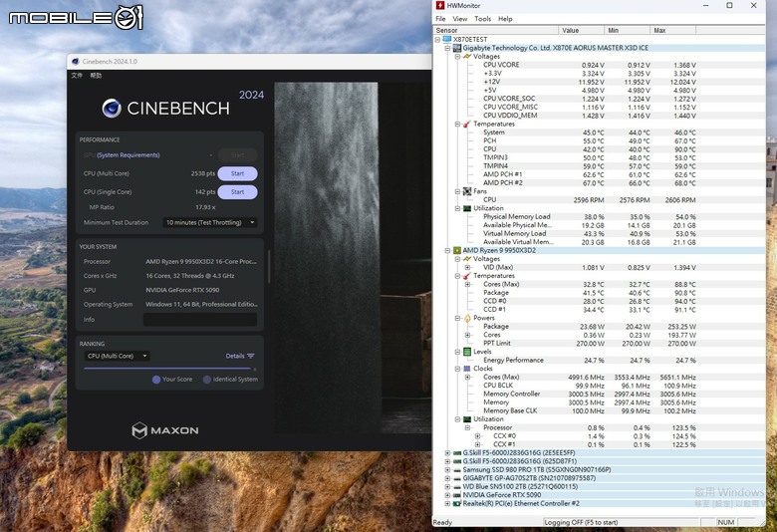Click the Powers flame icon
Image resolution: width=777 pixels, height=532 pixels.
pyautogui.click(x=467, y=318)
